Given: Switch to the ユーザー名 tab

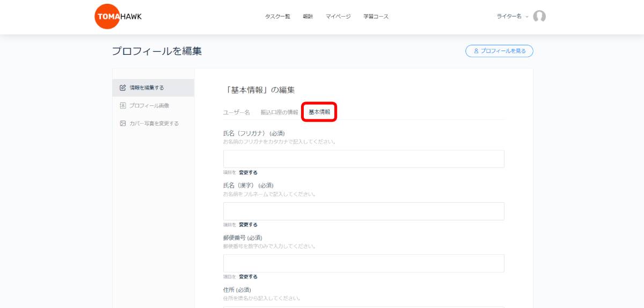Looking at the screenshot, I should tap(237, 112).
